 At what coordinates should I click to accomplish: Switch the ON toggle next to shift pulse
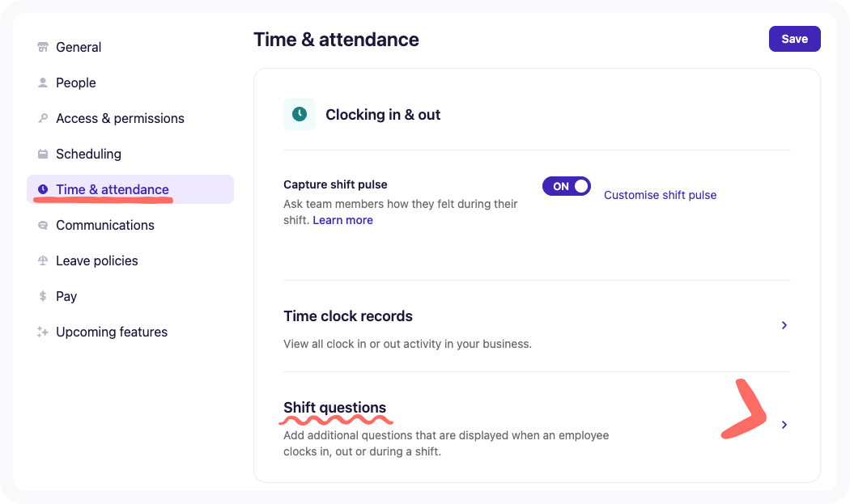click(x=566, y=186)
